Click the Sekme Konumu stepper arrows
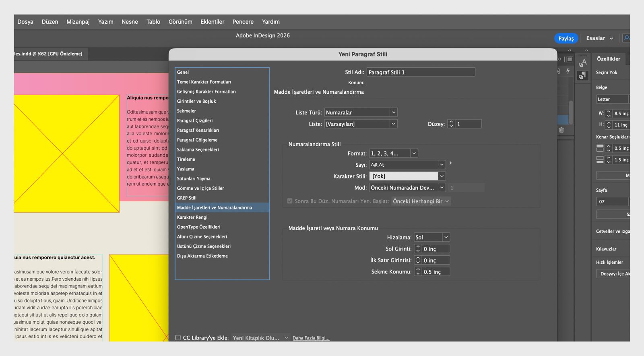This screenshot has height=356, width=644. pos(418,272)
